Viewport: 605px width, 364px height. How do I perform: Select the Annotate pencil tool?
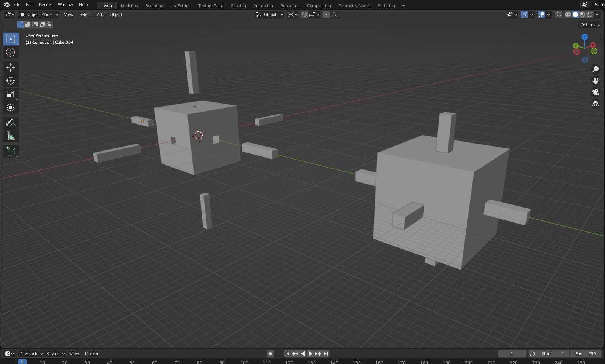click(11, 123)
